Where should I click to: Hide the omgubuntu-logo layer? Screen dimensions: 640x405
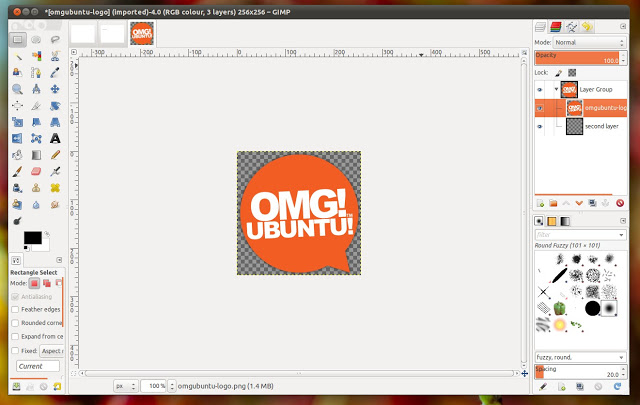(540, 108)
